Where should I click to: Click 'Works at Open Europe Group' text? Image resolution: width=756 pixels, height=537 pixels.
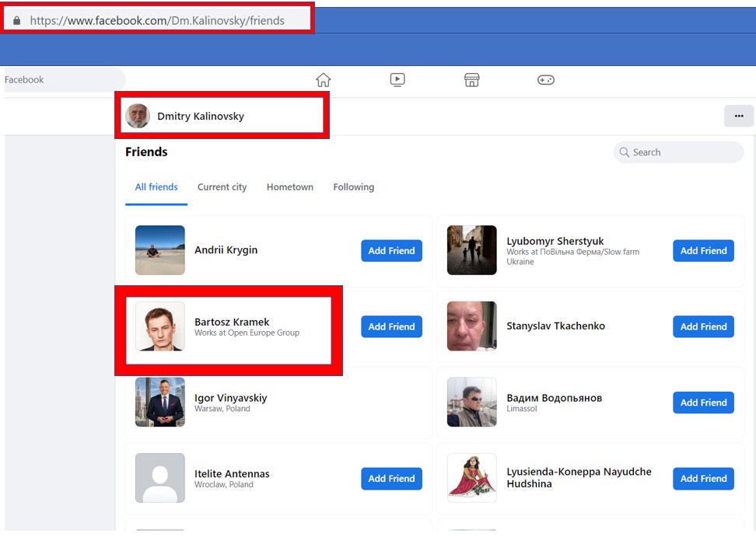pos(247,333)
